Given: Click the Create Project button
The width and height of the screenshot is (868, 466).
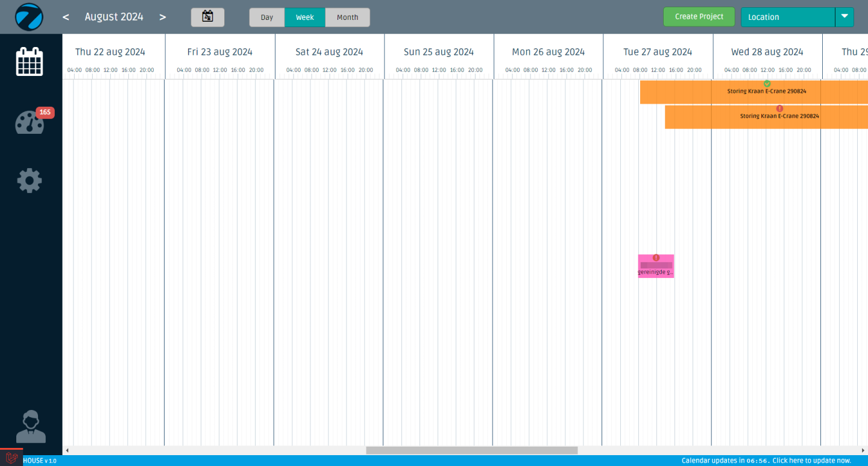Looking at the screenshot, I should pos(699,17).
